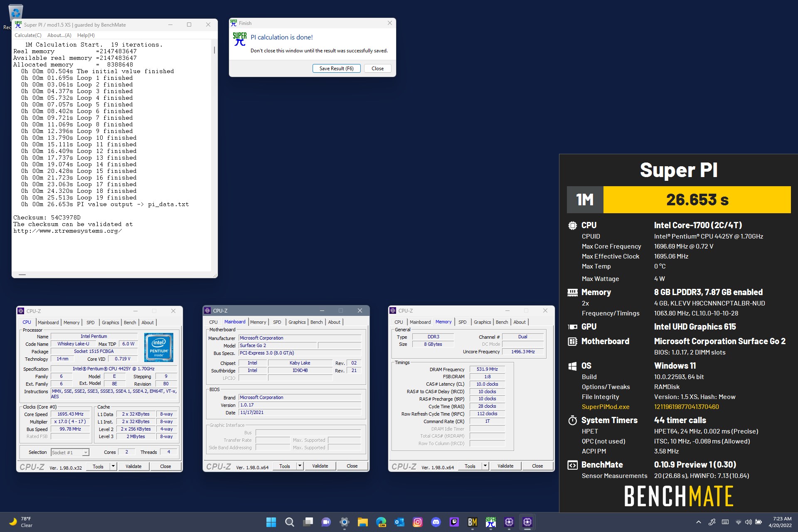This screenshot has width=798, height=532.
Task: Click Close button in the Finish dialog
Action: 378,69
